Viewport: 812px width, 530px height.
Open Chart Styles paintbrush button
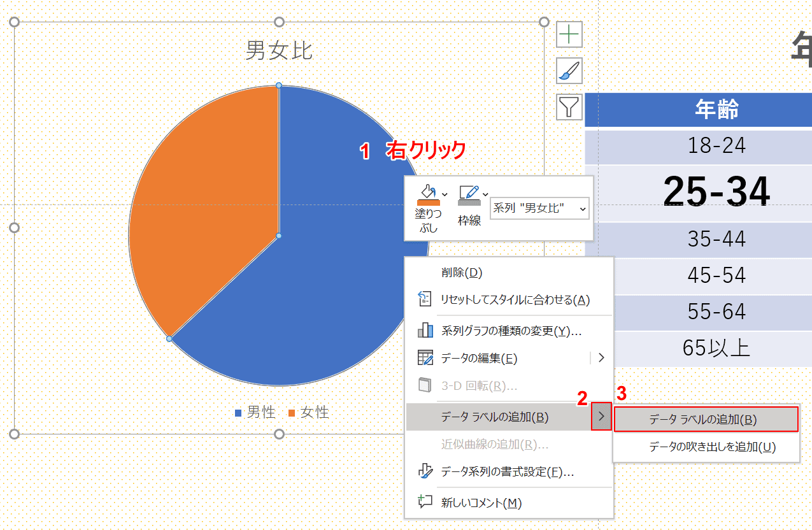pyautogui.click(x=569, y=71)
